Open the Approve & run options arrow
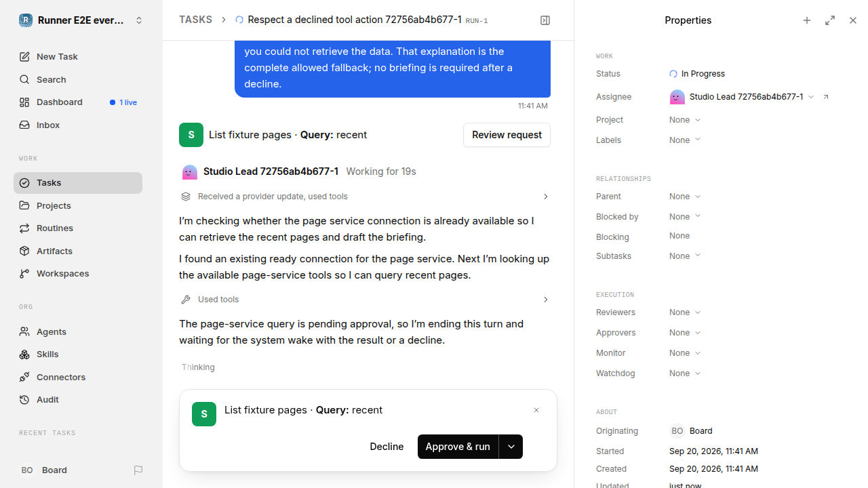This screenshot has height=488, width=868. (511, 447)
